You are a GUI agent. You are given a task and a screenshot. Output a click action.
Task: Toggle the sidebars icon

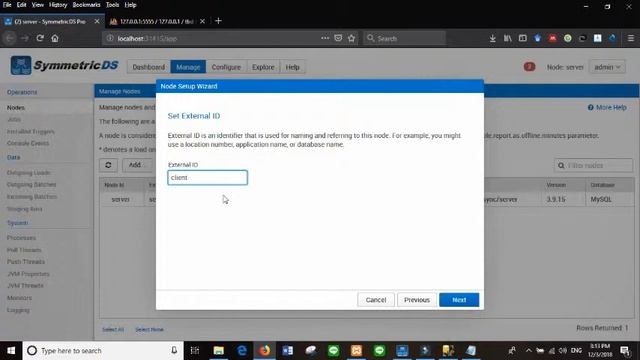(522, 38)
